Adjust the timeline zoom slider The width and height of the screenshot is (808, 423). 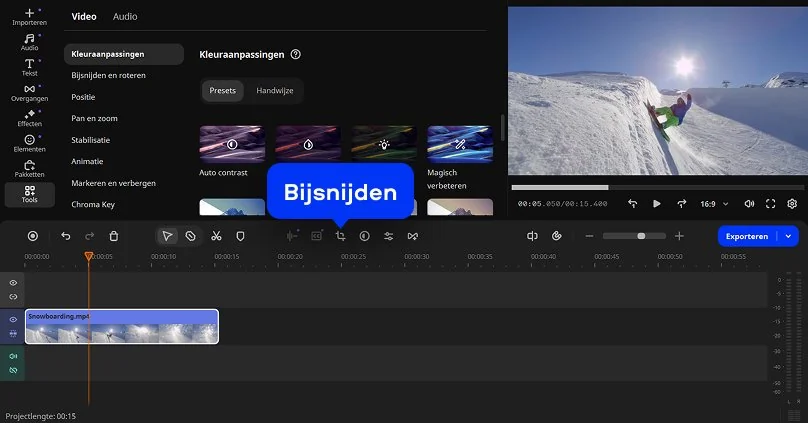634,236
